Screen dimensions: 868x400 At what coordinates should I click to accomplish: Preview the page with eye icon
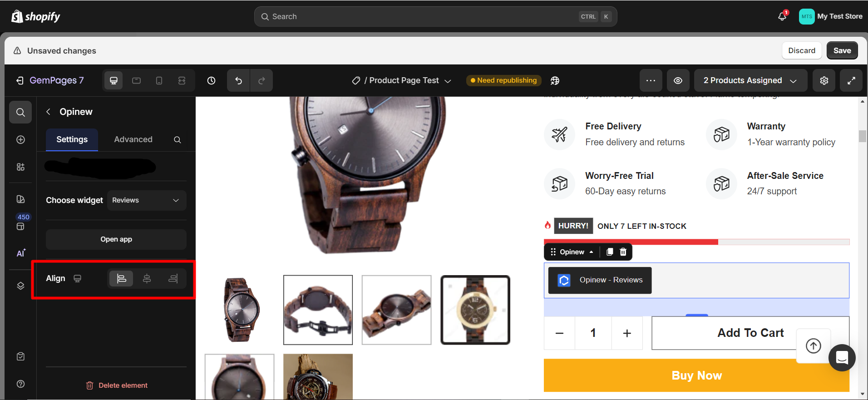pos(678,80)
